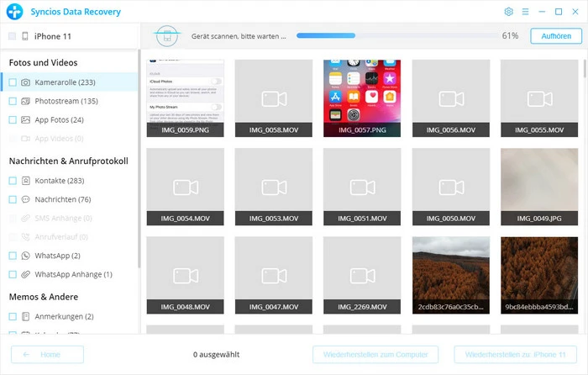Open the settings gear icon
Screen dimensions: 588x375
click(x=508, y=12)
